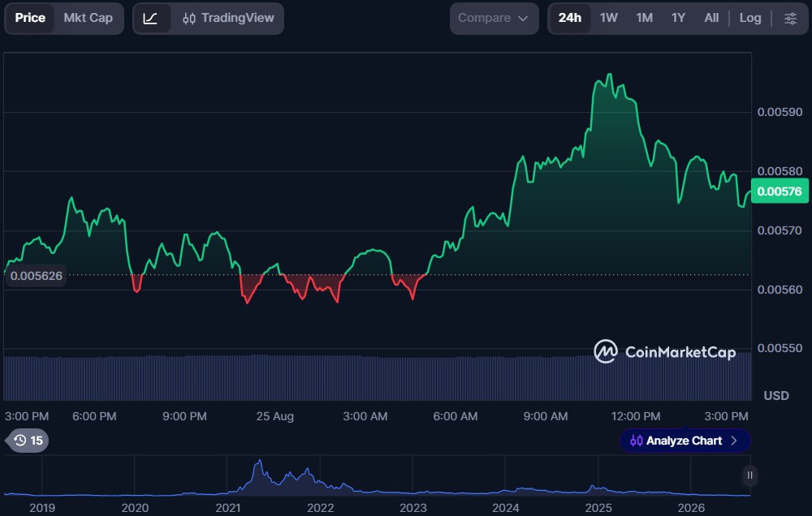Click the 0.00590 price axis label
812x516 pixels.
pyautogui.click(x=780, y=112)
